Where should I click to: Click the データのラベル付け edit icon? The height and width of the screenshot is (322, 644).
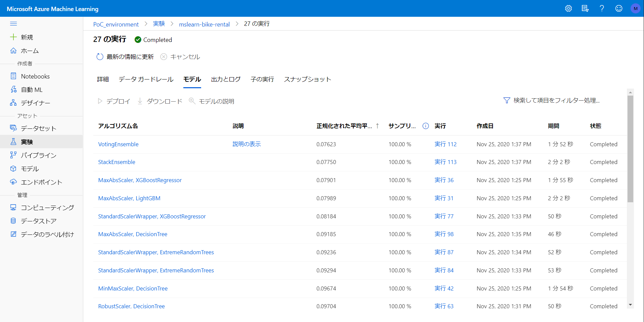coord(13,234)
